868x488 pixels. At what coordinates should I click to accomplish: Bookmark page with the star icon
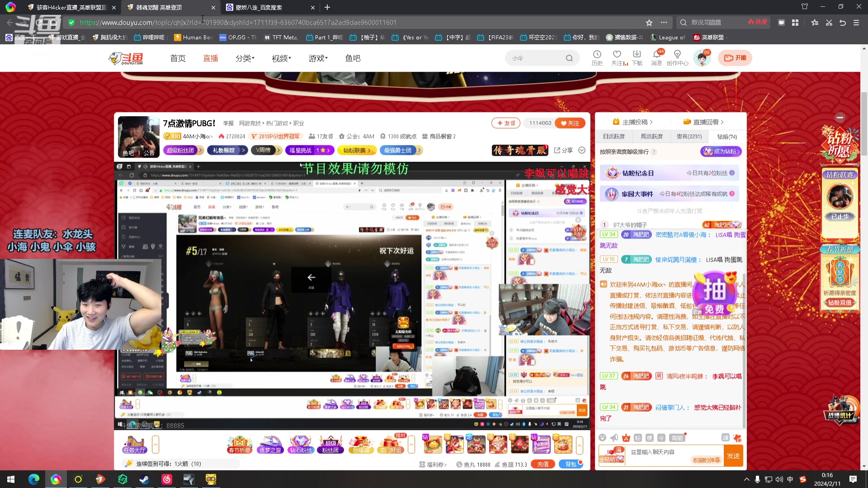point(649,23)
